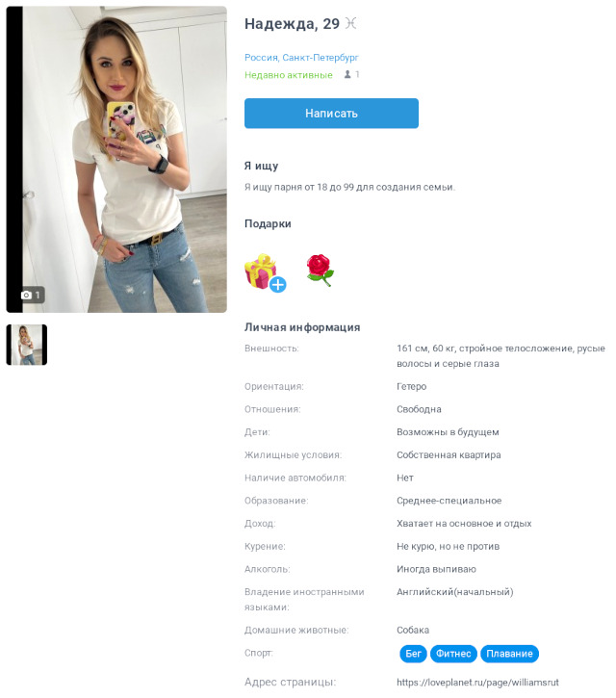This screenshot has width=616, height=698.
Task: Click the Собственная квартира housing value
Action: 449,455
